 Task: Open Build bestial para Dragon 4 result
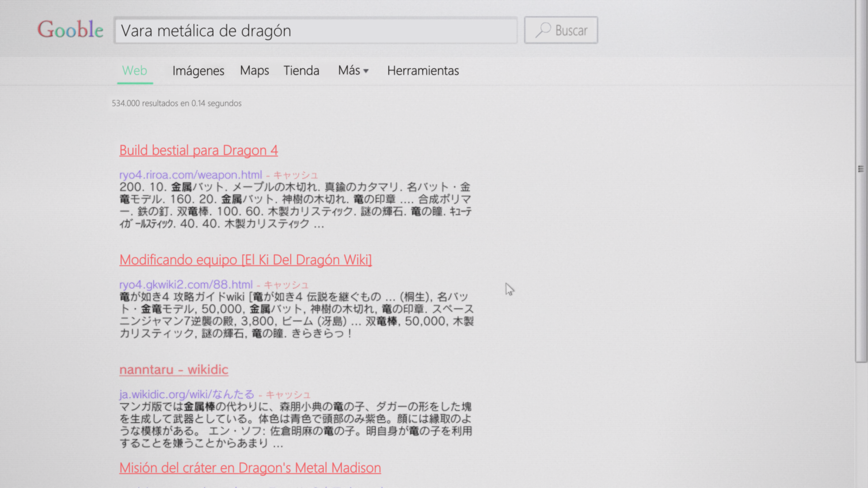[198, 150]
